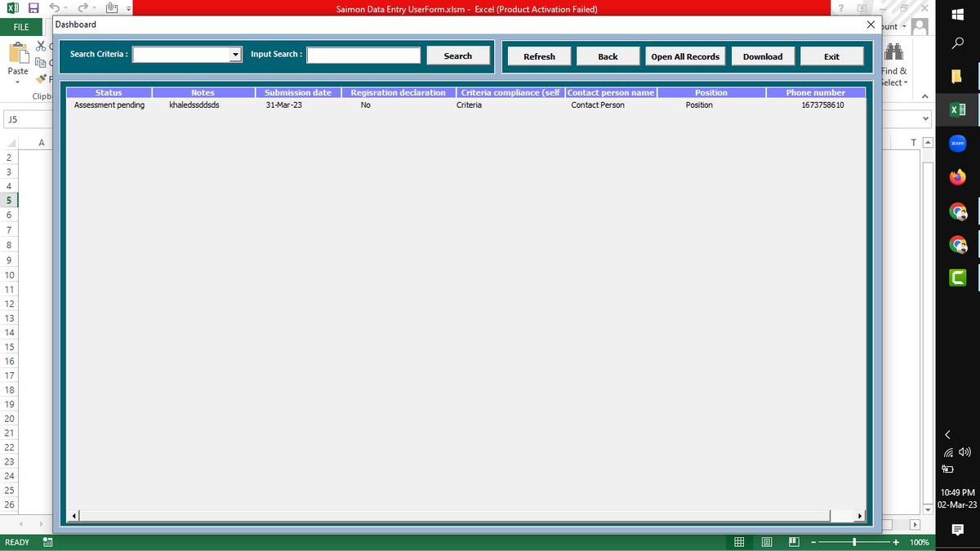The width and height of the screenshot is (980, 551).
Task: Open the Customize Quick Access Toolbar dropdown
Action: click(x=128, y=10)
